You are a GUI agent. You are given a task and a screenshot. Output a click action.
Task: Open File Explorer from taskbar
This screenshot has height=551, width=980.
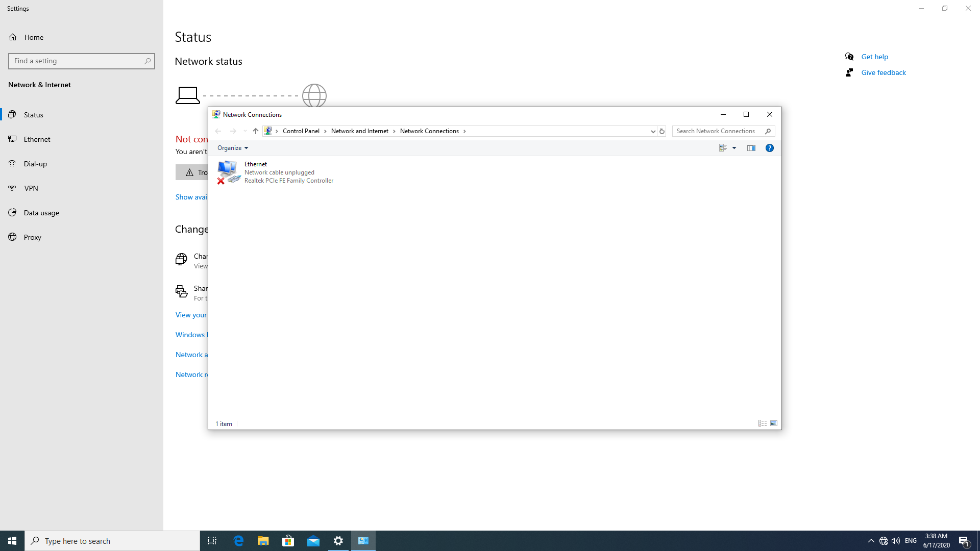263,541
